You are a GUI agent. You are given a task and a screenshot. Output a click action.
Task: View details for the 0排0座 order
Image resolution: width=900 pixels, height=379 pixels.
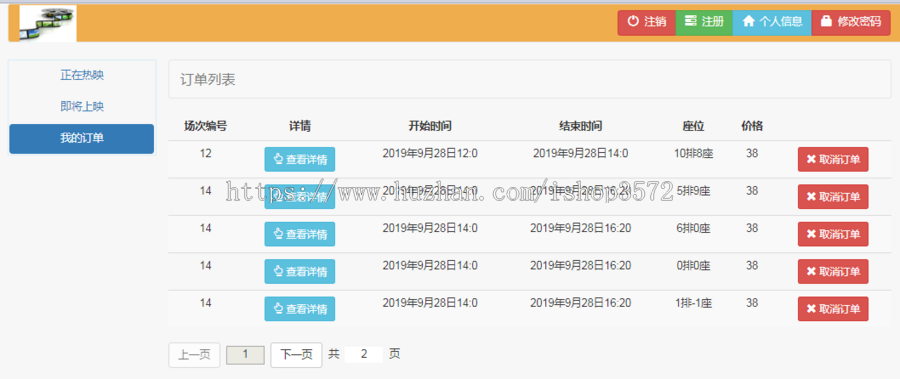coord(300,272)
